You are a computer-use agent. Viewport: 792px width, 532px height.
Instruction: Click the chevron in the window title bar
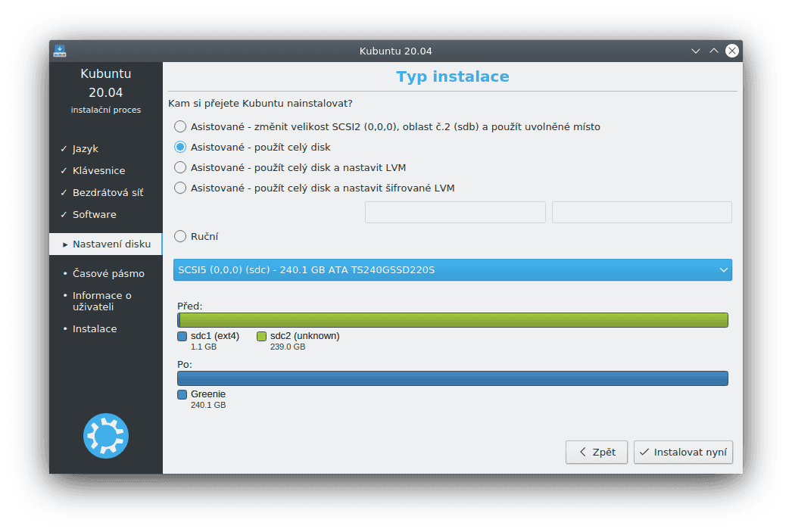pos(695,51)
